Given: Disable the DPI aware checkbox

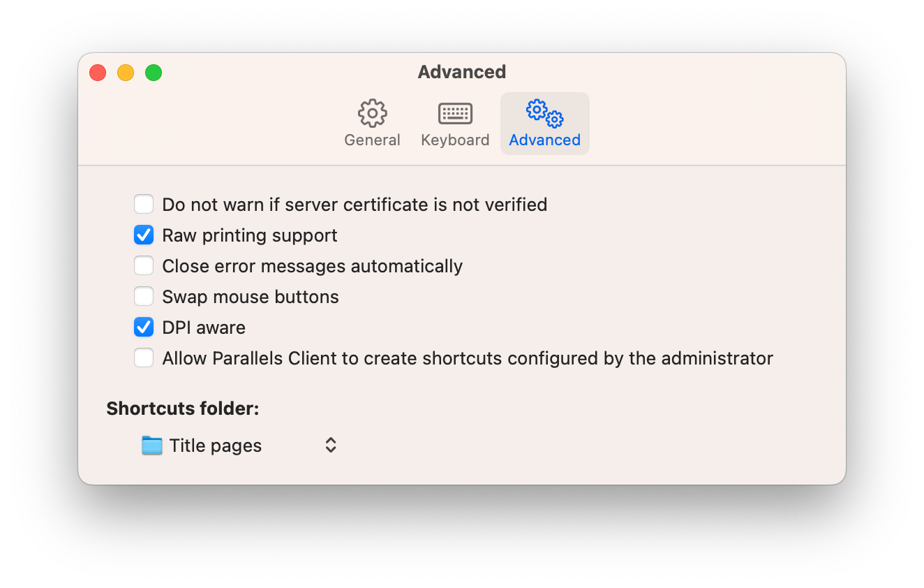Looking at the screenshot, I should (144, 328).
